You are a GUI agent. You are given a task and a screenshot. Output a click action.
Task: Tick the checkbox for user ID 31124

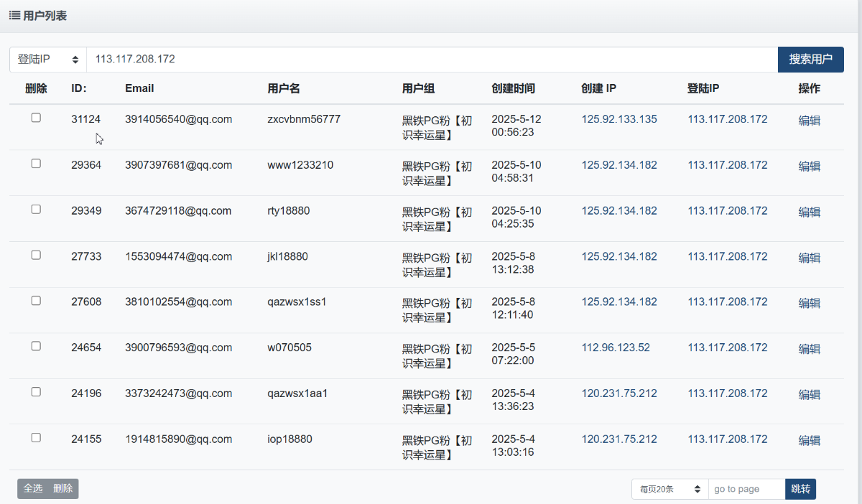pos(36,118)
